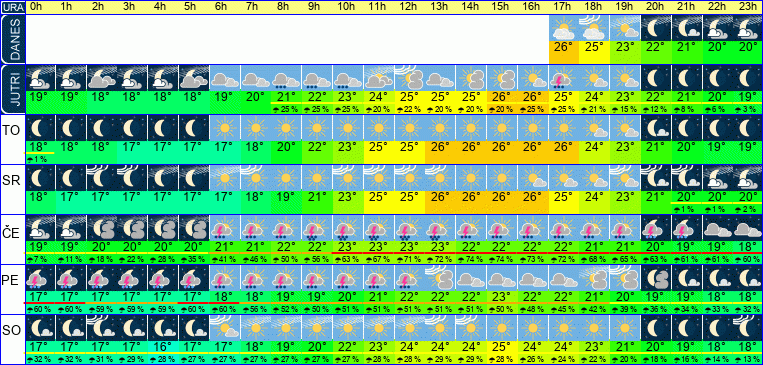This screenshot has width=763, height=365.
Task: Select the TO day row label
Action: point(12,131)
